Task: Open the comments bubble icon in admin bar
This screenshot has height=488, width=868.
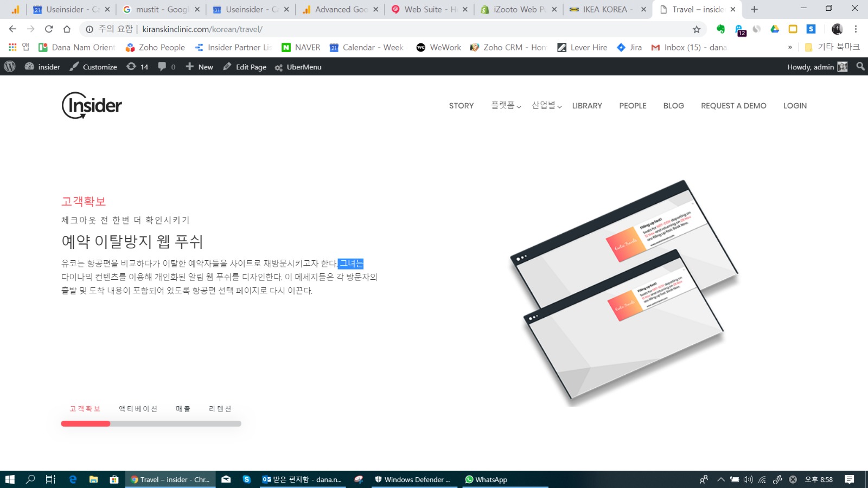Action: pos(162,67)
